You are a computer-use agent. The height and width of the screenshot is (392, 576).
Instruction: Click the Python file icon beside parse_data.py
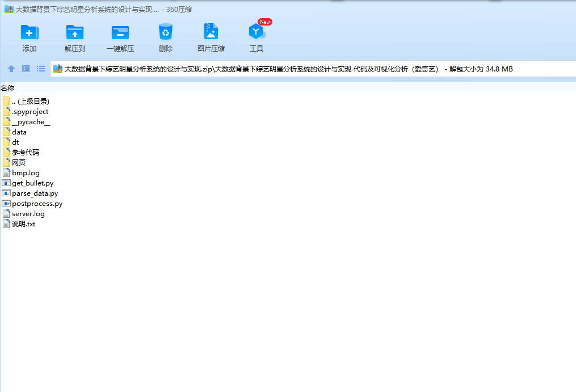click(6, 193)
